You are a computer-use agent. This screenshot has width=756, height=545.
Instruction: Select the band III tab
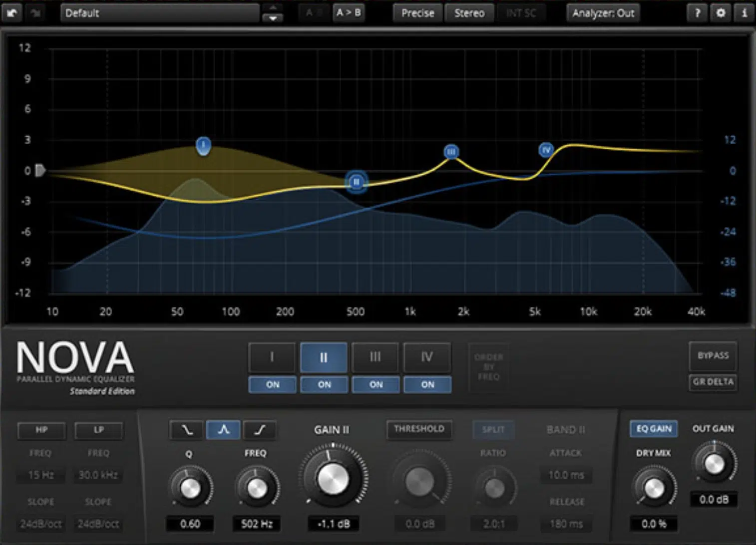point(375,357)
